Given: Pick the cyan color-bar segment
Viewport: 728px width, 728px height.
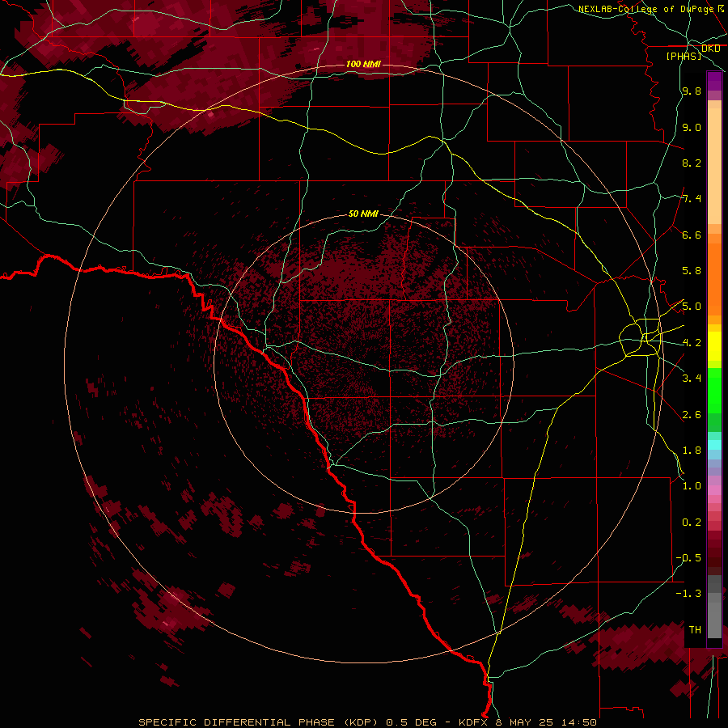Looking at the screenshot, I should click(714, 445).
